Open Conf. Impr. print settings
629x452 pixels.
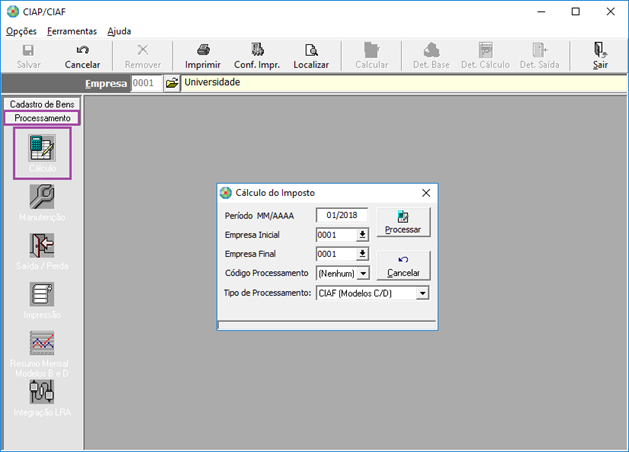click(257, 56)
